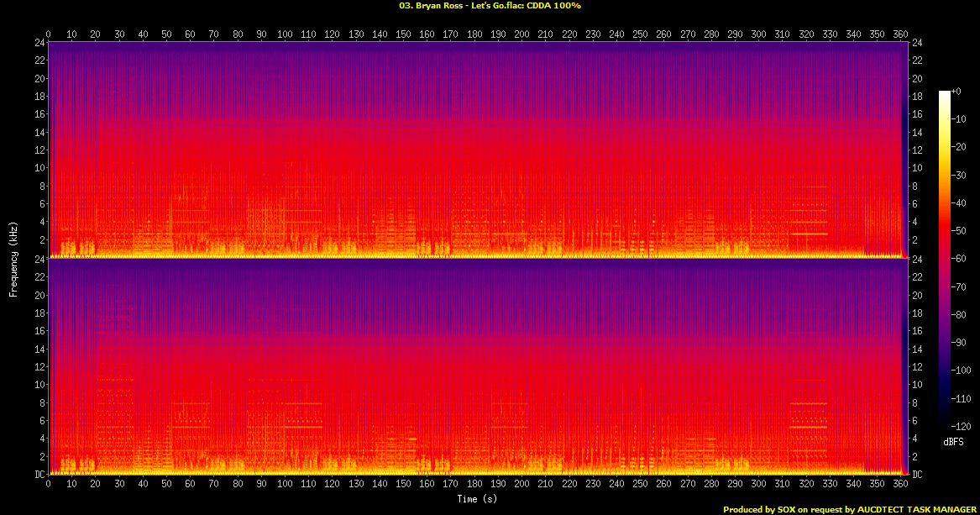Viewport: 980px width, 515px height.
Task: Click the "360" tick on the top time axis
Action: tap(900, 34)
